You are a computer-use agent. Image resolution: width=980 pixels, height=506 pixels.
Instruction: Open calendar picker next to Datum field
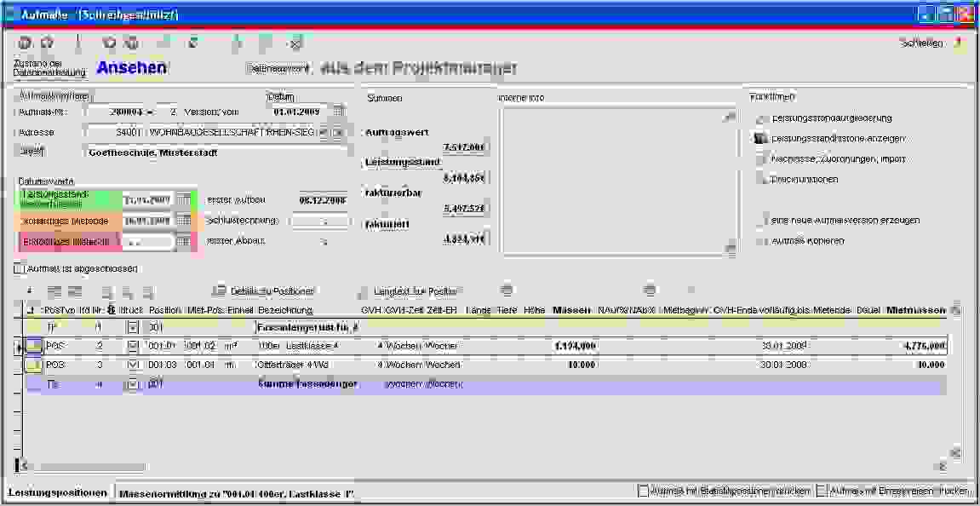pos(338,112)
